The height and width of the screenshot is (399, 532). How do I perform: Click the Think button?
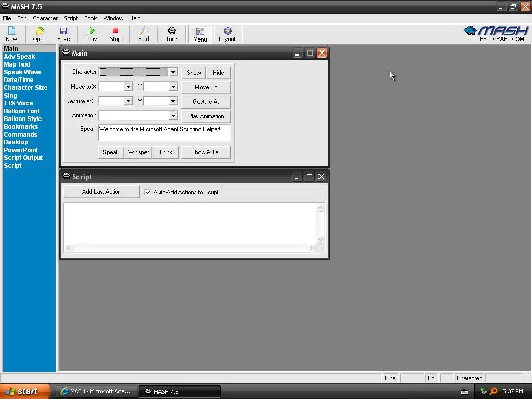166,152
